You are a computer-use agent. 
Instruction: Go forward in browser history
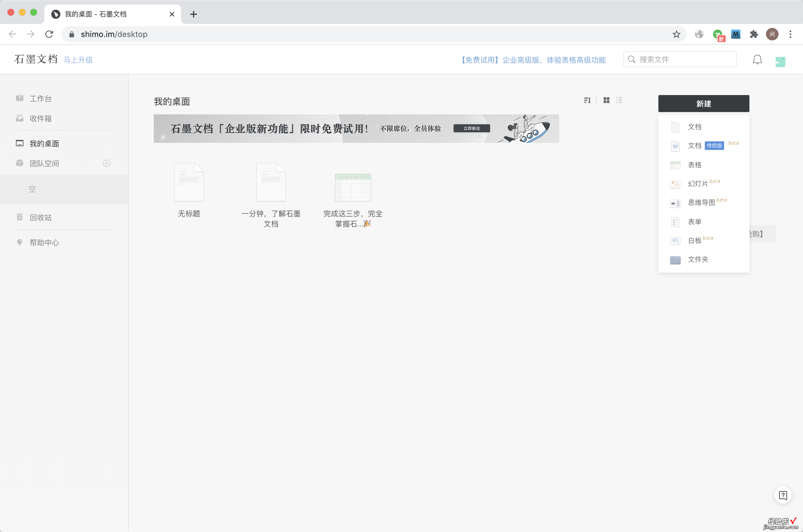31,34
